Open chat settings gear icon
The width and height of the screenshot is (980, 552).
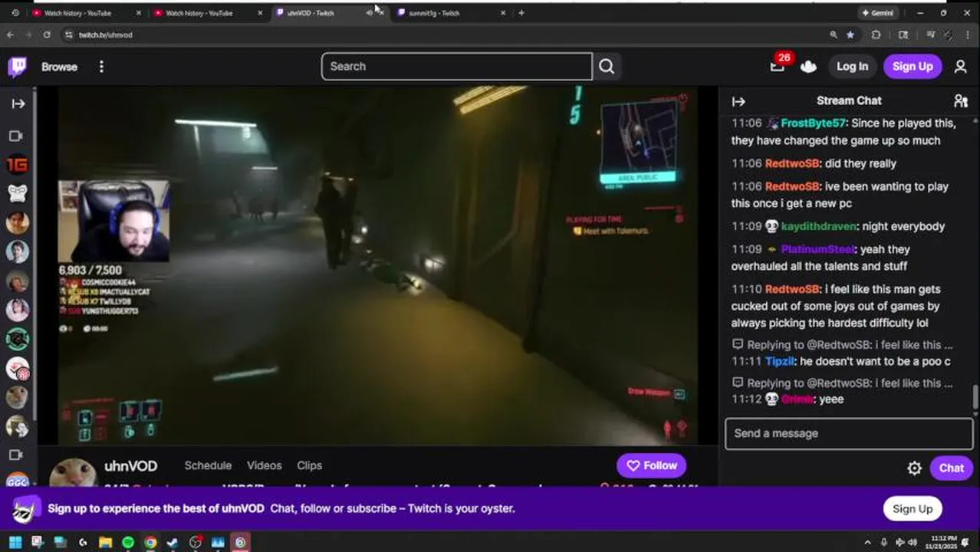(x=914, y=468)
